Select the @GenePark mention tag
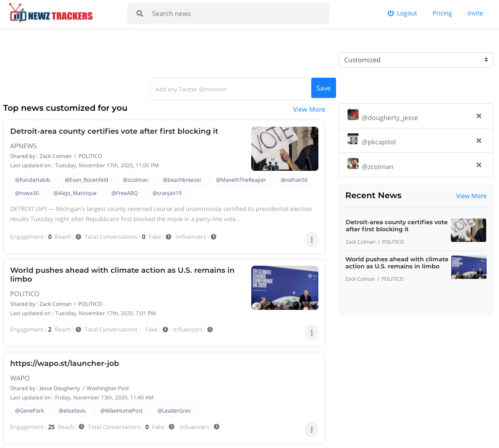 point(30,411)
